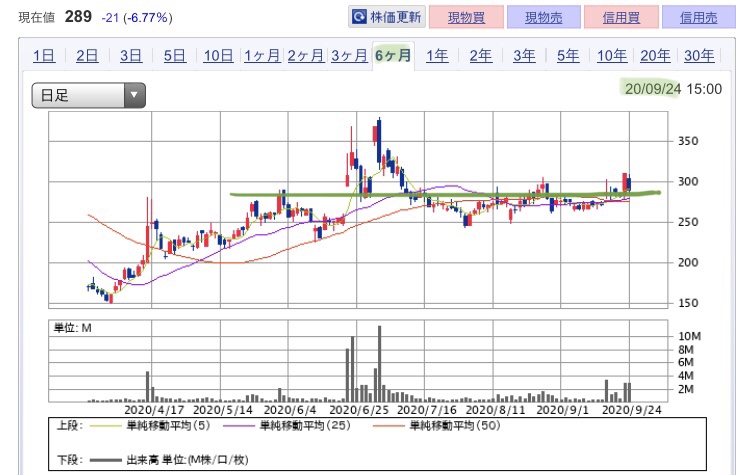Click the 2020/9/1 date label
Screen dimensions: 743x475
click(x=562, y=410)
